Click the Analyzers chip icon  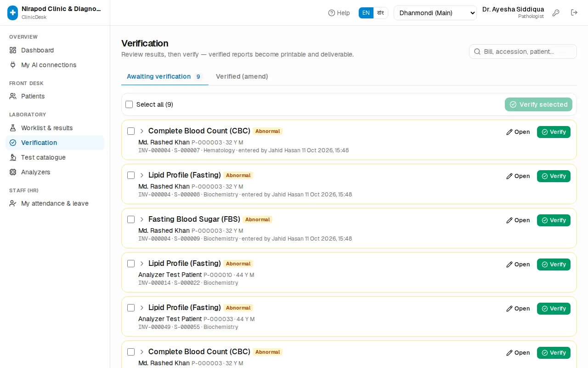coord(13,172)
